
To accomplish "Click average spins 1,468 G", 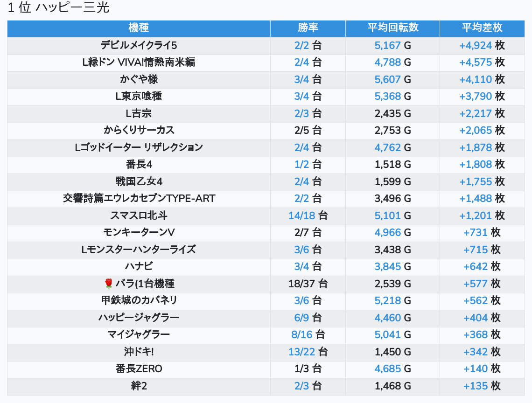I will pyautogui.click(x=392, y=386).
